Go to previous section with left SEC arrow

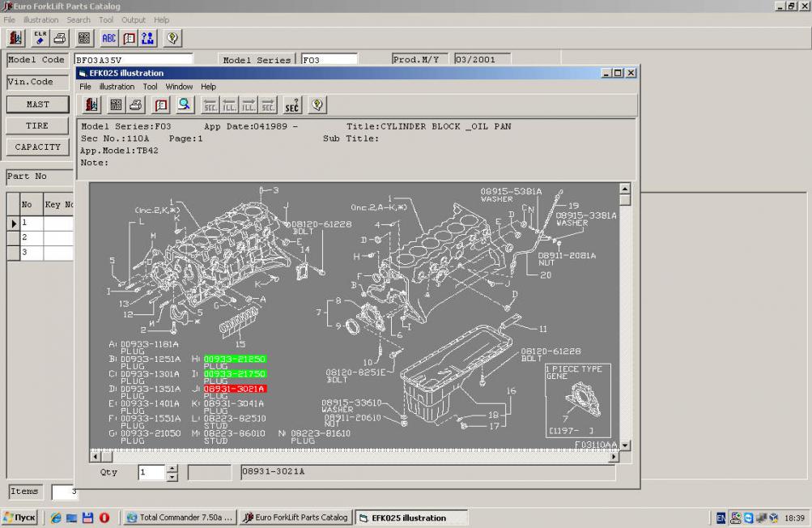(210, 105)
